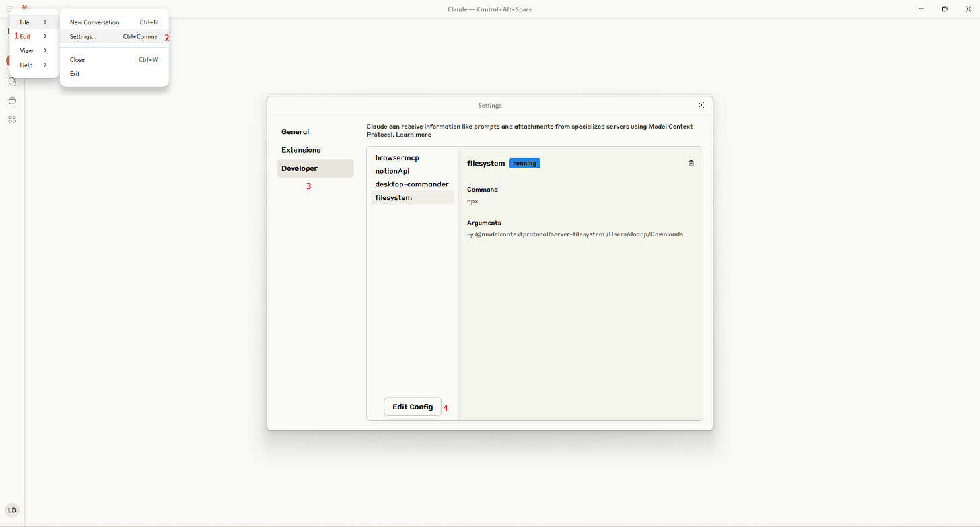Choose Exit in the File menu

click(x=114, y=73)
